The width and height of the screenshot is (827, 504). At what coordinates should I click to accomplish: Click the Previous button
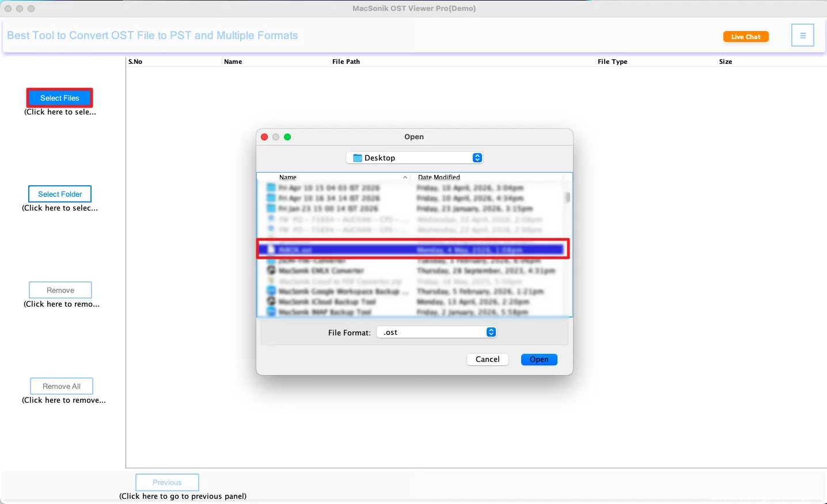pyautogui.click(x=168, y=483)
